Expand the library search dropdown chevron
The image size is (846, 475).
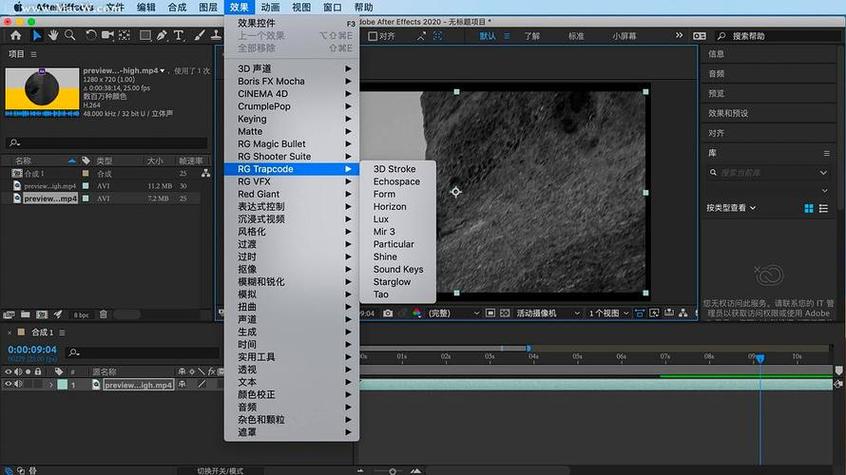pos(823,173)
